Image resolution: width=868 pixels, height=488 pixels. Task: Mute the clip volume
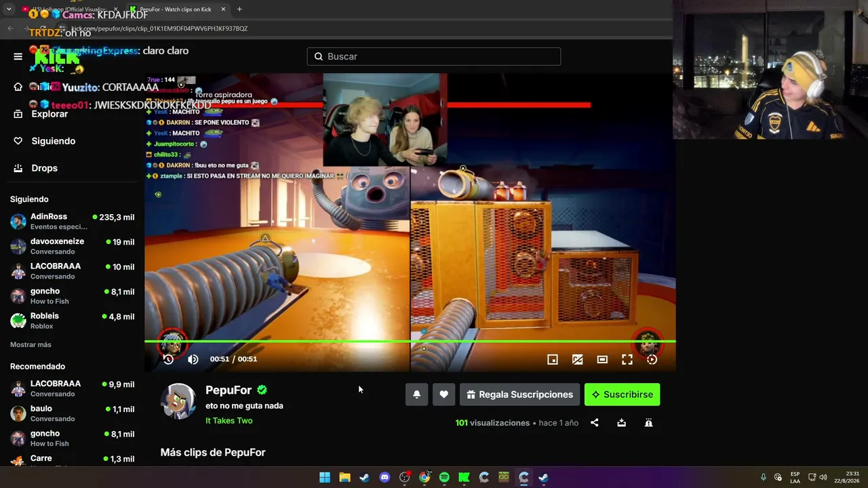point(193,359)
